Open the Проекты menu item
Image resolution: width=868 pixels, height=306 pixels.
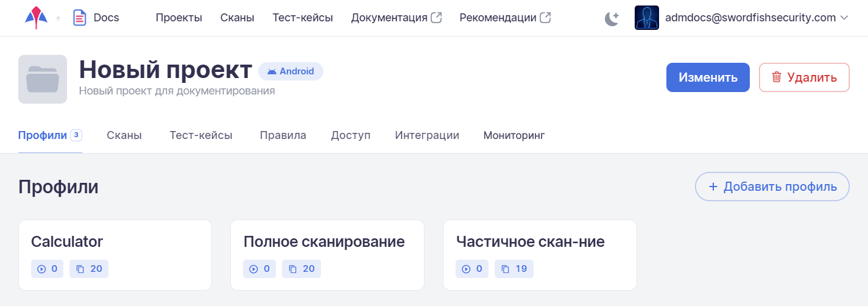[x=178, y=18]
